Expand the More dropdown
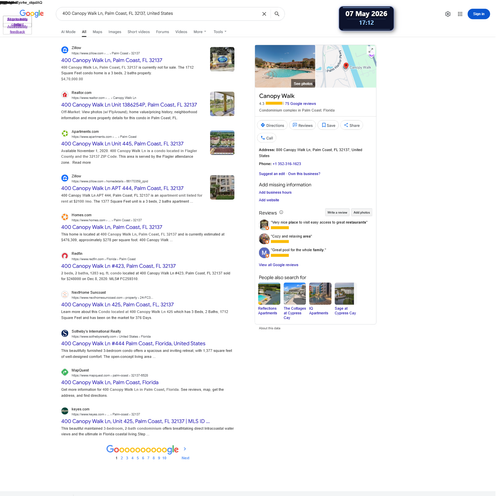 pyautogui.click(x=200, y=32)
